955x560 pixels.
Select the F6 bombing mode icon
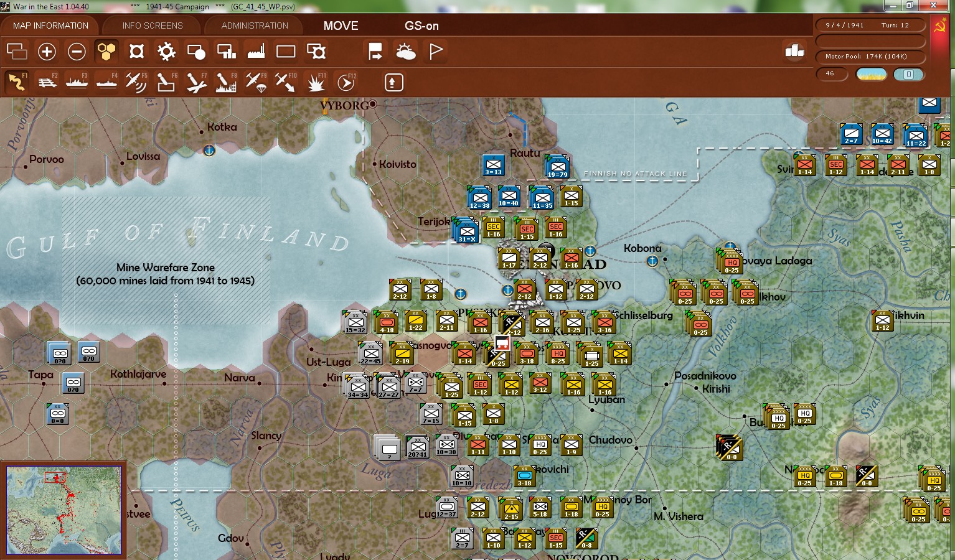(166, 82)
